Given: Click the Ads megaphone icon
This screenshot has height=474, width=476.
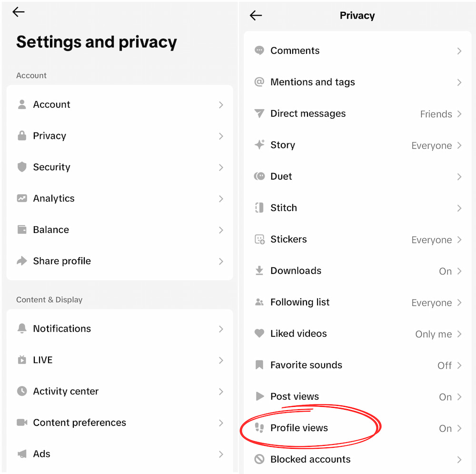Looking at the screenshot, I should (22, 454).
